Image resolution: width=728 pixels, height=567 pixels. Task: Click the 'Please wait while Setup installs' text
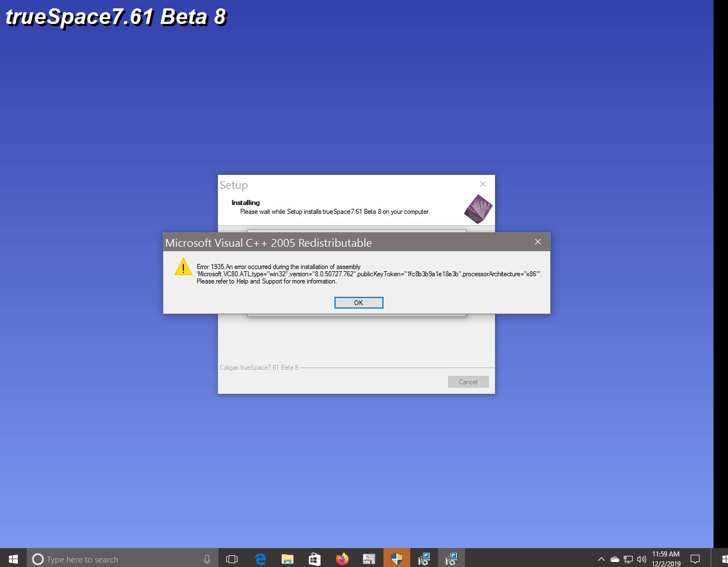pos(335,212)
